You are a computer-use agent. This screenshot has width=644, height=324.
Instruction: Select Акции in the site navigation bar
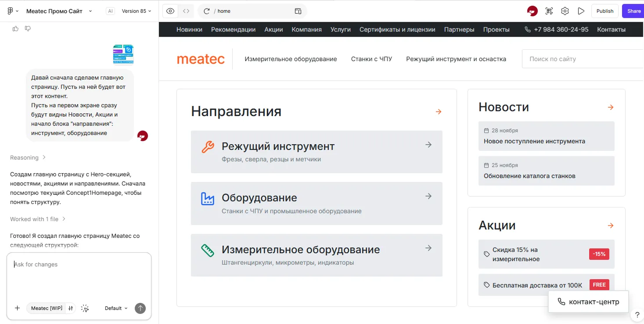coord(273,29)
